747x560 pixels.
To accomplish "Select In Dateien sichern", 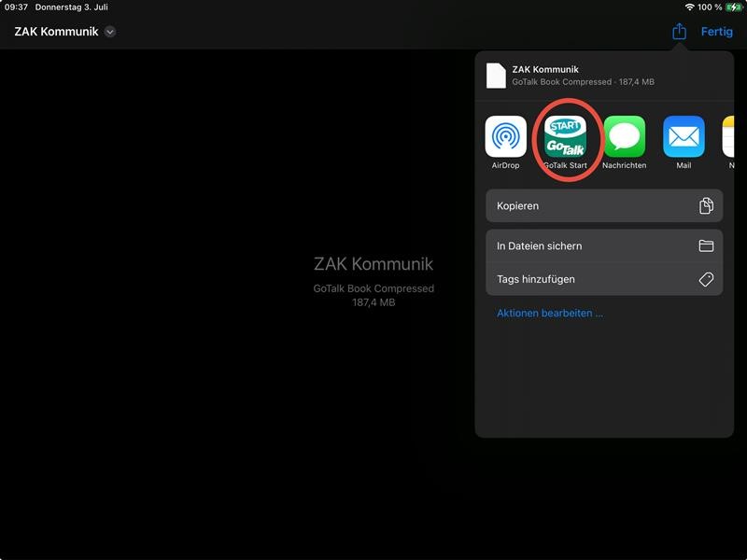I will 604,245.
